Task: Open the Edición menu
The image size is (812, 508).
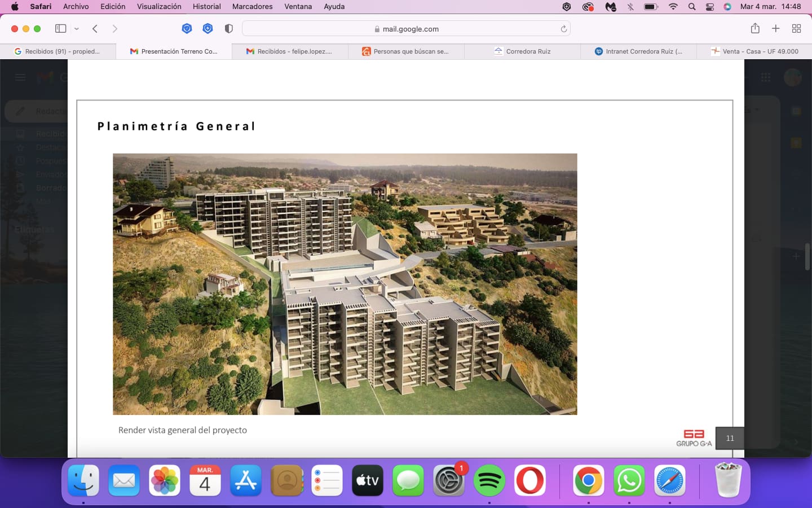Action: (x=113, y=7)
